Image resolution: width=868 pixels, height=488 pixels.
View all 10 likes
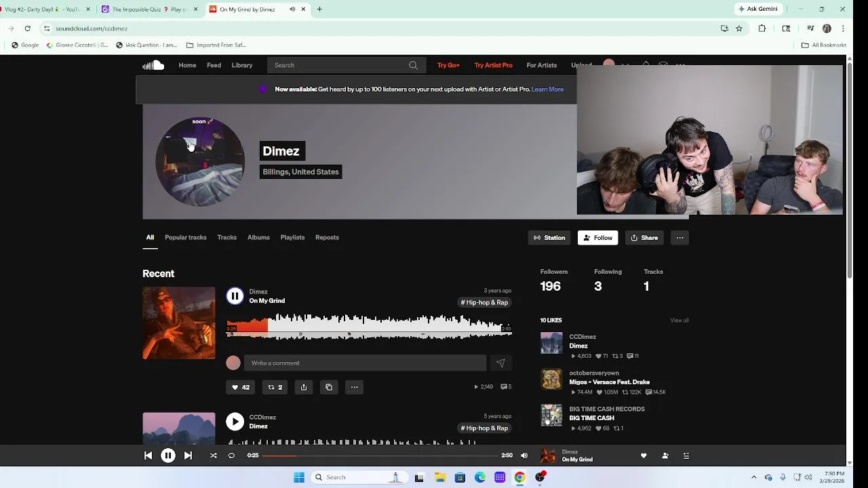click(x=679, y=321)
